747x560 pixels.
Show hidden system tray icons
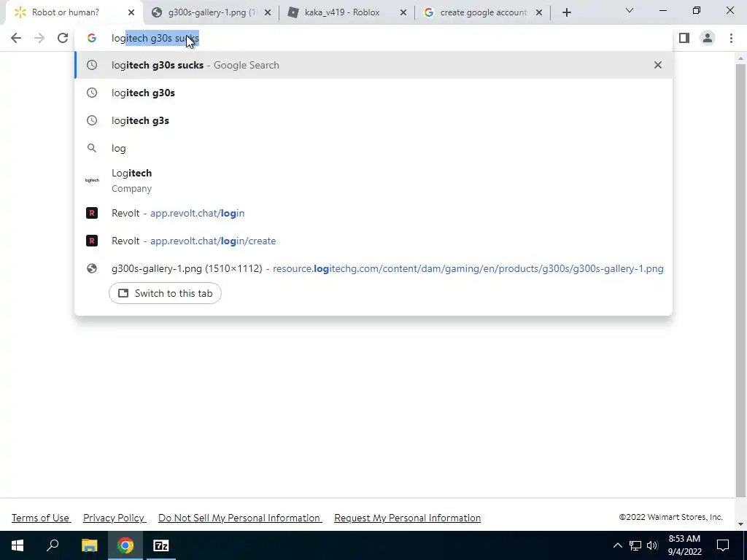coord(617,545)
